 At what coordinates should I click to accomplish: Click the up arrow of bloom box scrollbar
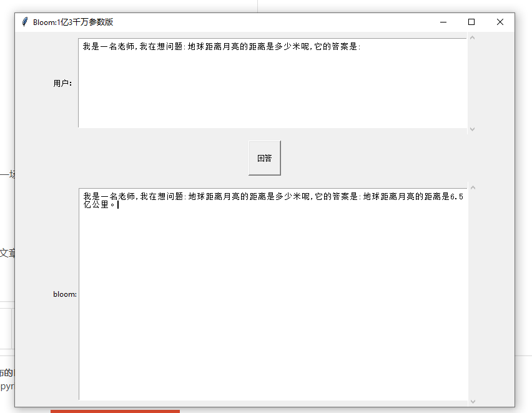coord(473,187)
